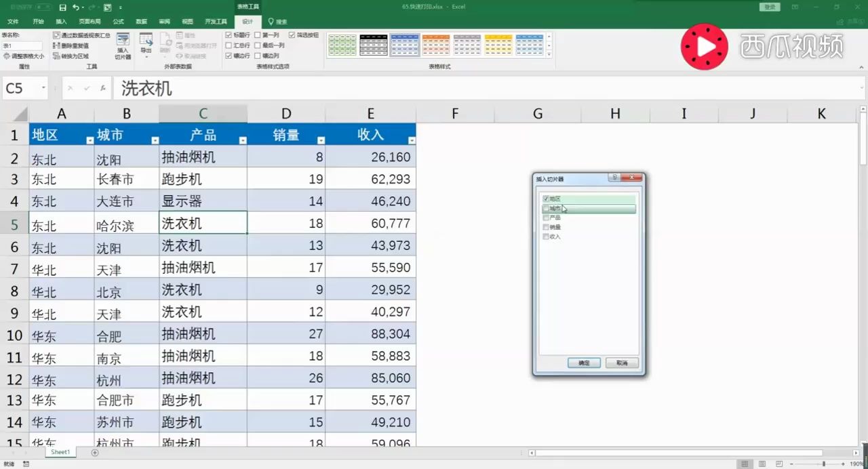This screenshot has width=868, height=469.
Task: Click the formula bar showing 洗衣机
Action: click(x=488, y=88)
